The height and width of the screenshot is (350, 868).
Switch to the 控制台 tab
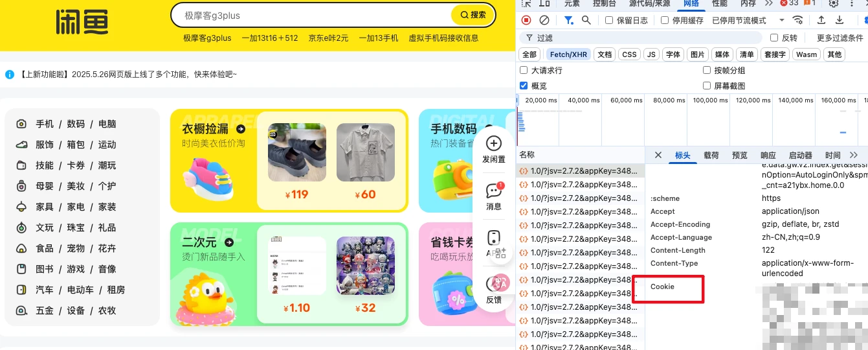click(x=605, y=3)
